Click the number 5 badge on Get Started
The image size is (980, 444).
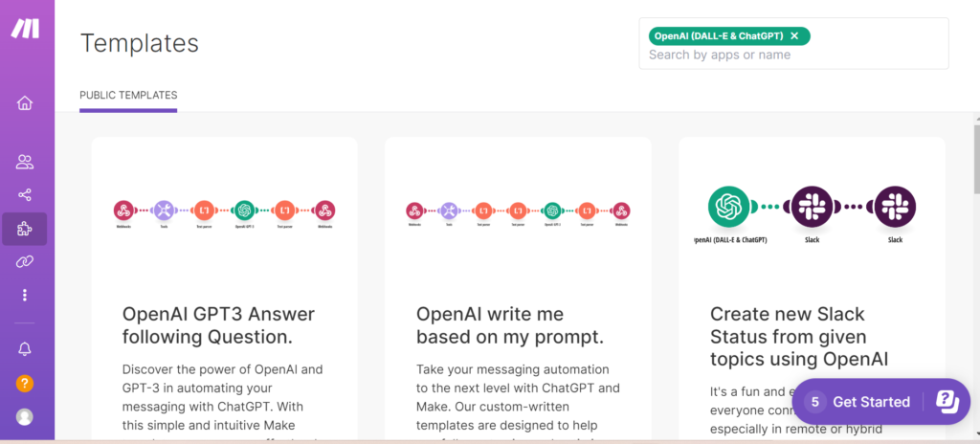pyautogui.click(x=814, y=402)
